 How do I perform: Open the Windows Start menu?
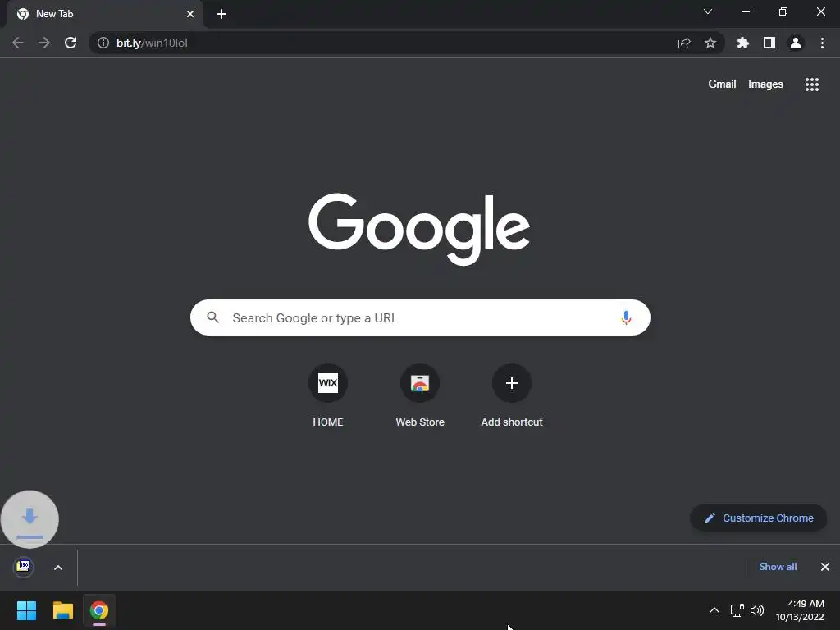point(26,610)
